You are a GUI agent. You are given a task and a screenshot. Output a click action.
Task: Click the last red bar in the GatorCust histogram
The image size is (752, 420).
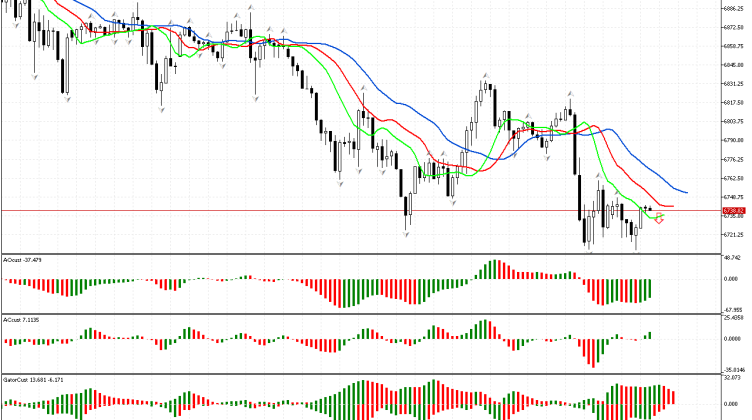(673, 396)
